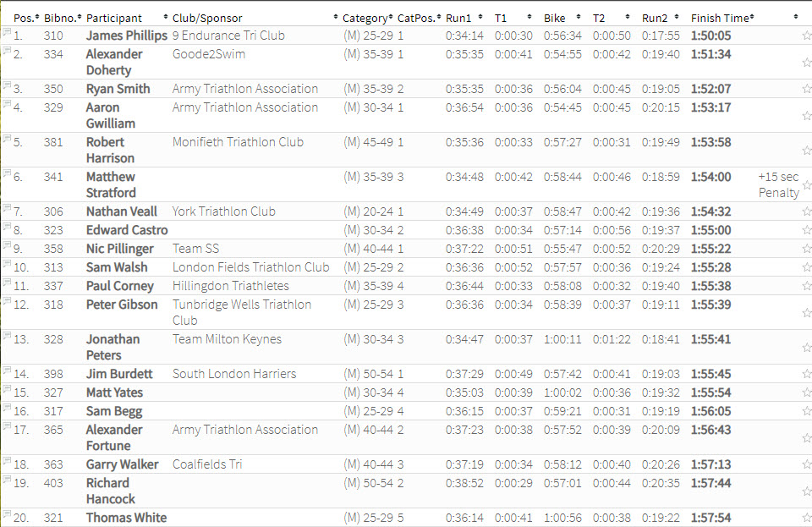Sort the table by Pos. column
The image size is (812, 527).
26,18
